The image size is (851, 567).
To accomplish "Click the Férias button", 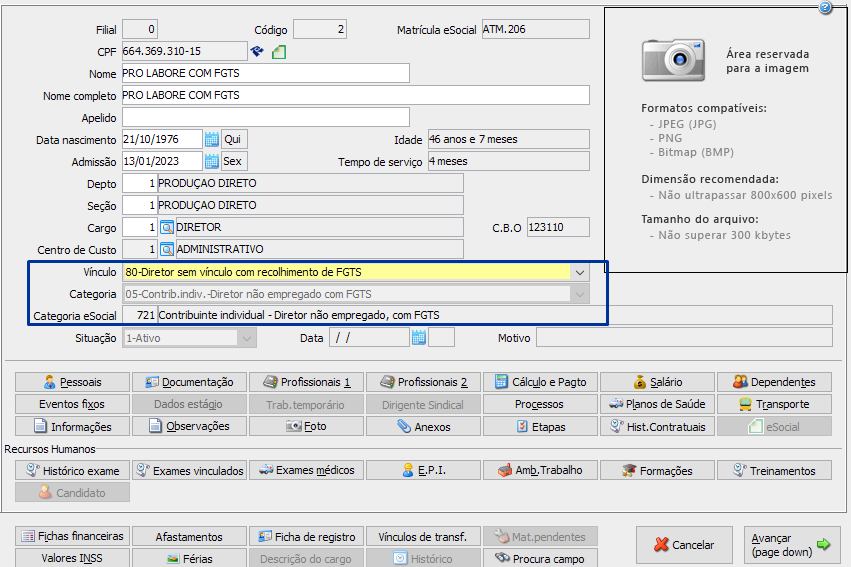I will click(189, 558).
